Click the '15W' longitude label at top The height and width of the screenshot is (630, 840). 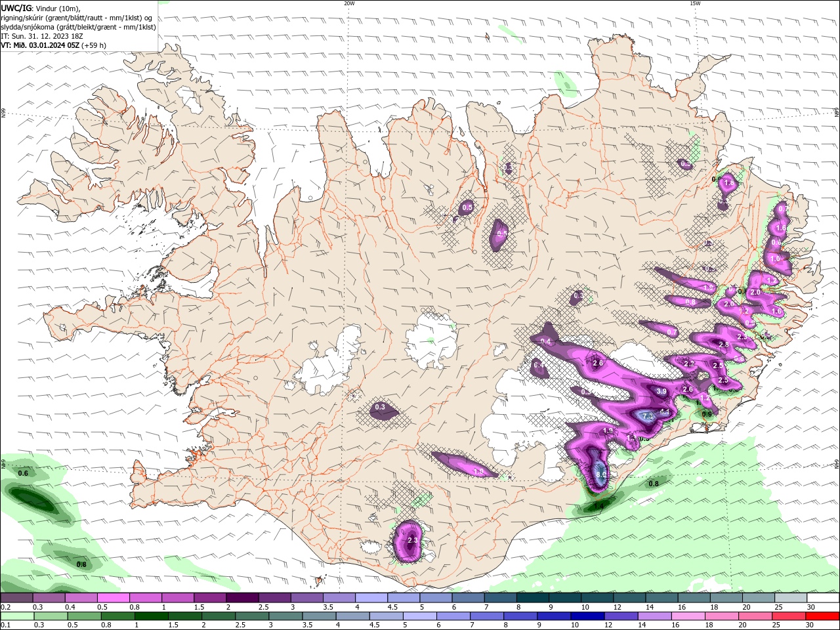(695, 3)
